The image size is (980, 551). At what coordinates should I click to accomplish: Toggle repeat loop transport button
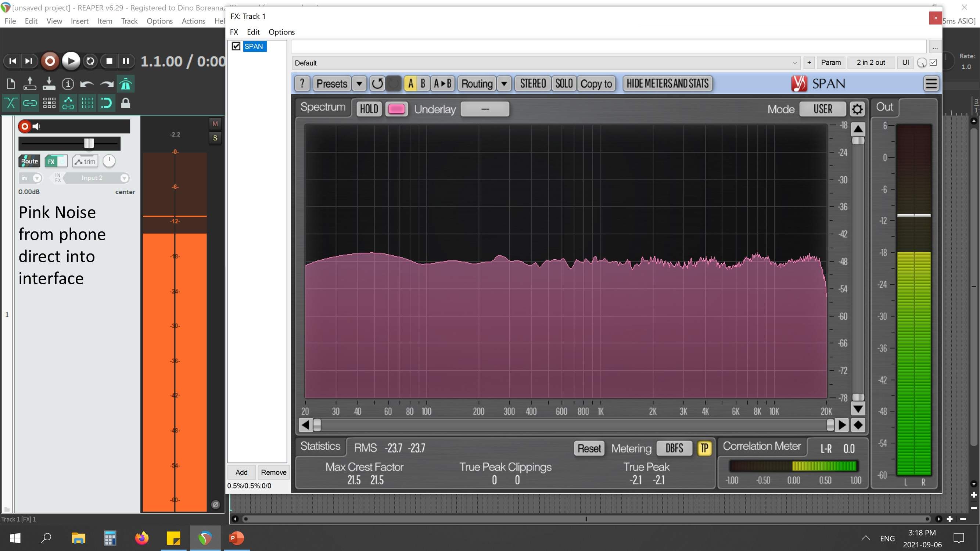point(90,61)
